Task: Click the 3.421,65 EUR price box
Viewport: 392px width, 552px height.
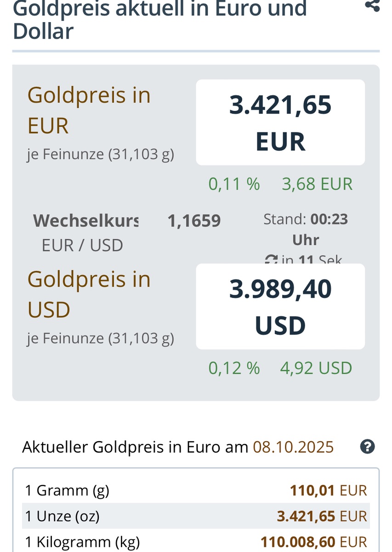Action: tap(280, 122)
